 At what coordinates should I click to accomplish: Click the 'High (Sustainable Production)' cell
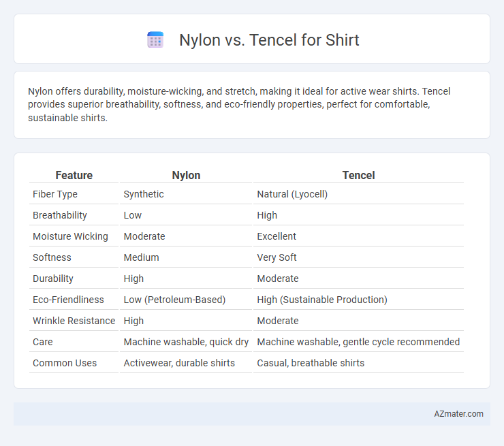(x=322, y=300)
